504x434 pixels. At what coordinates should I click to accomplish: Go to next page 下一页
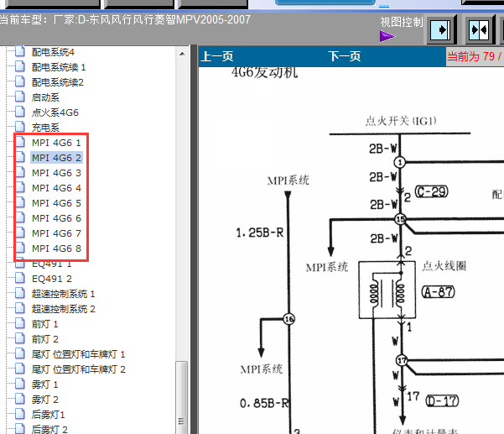[345, 56]
